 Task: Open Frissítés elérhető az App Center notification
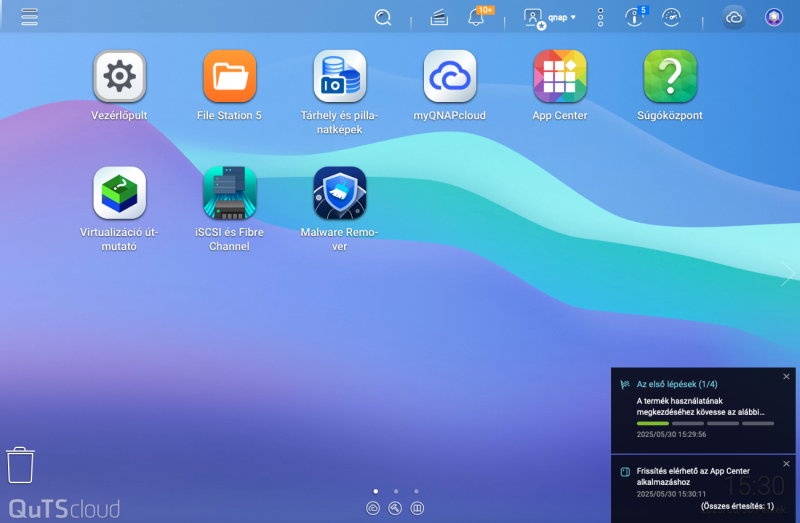point(693,476)
